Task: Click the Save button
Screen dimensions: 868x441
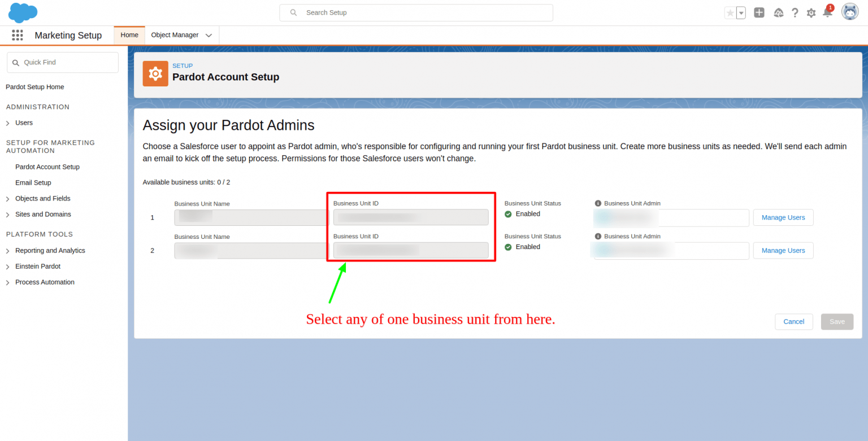Action: pos(837,321)
